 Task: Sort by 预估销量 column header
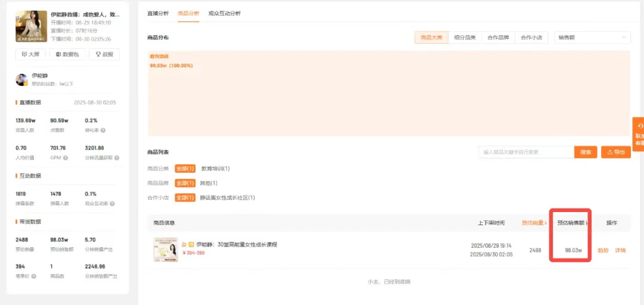coord(534,223)
